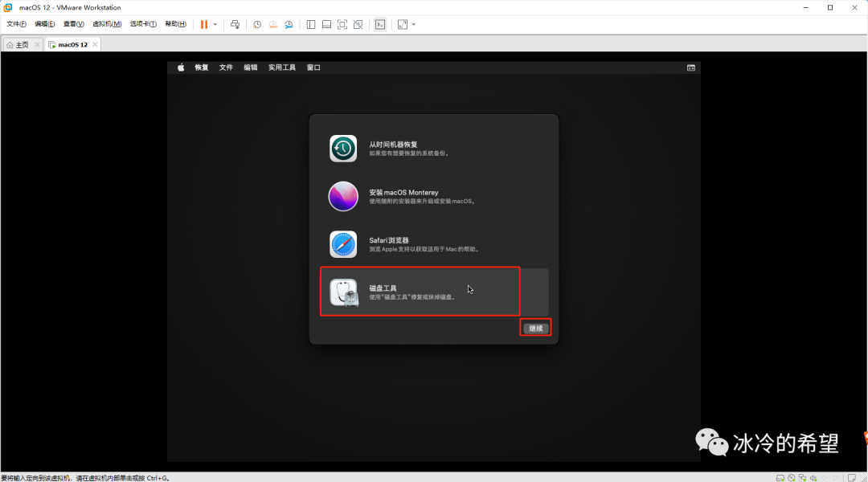Maximize the VMware Workstation window

click(x=829, y=8)
